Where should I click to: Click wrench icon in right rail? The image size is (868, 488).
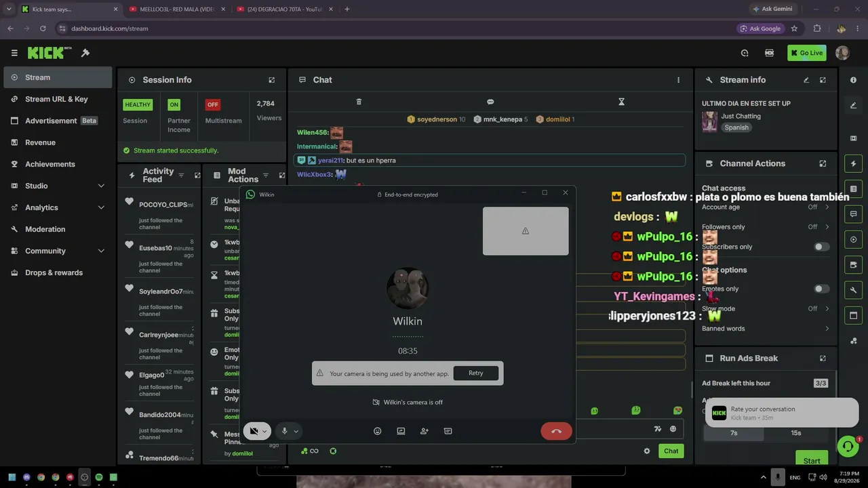pos(853,290)
